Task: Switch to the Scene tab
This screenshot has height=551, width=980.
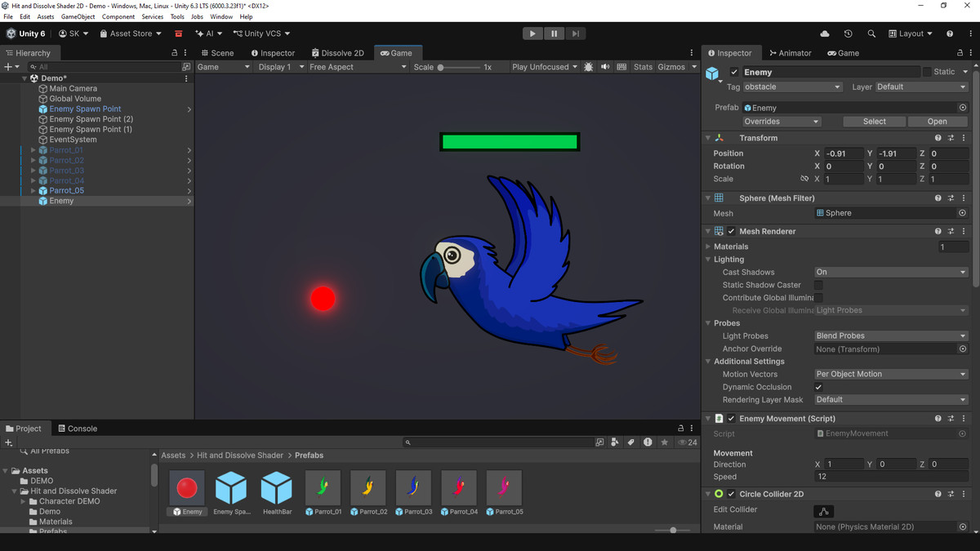Action: pos(217,53)
